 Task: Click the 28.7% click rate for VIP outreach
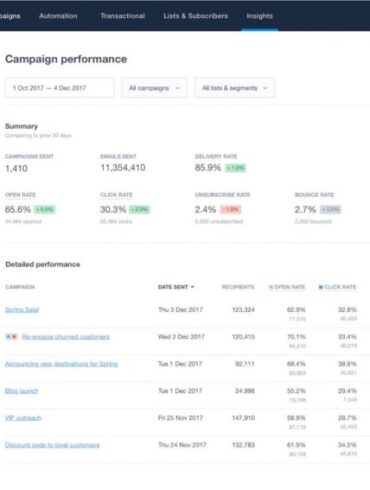[x=347, y=418]
